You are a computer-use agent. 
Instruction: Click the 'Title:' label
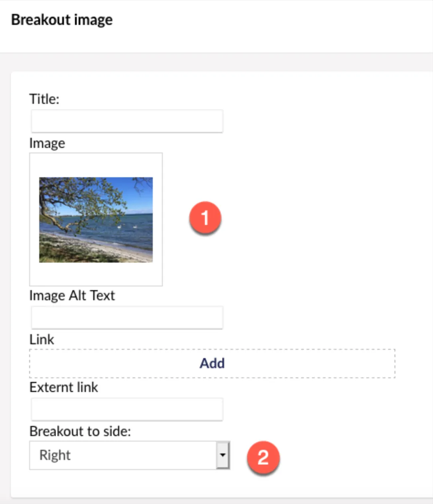[x=44, y=99]
